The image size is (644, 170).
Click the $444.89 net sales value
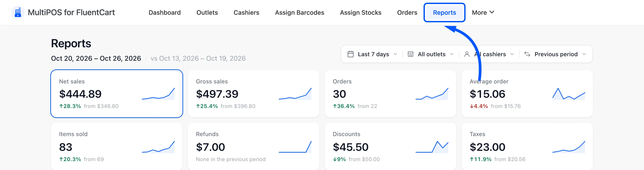click(x=80, y=94)
